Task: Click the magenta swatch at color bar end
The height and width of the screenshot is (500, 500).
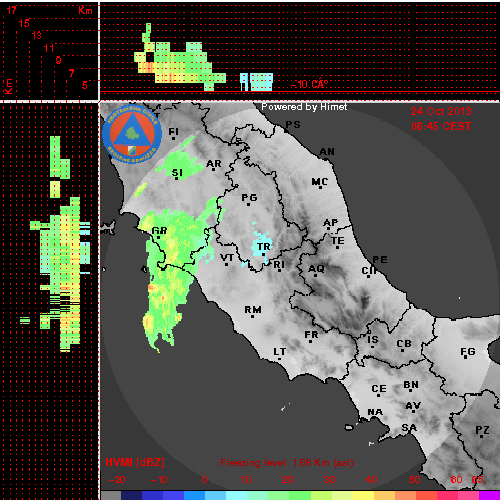Action: pos(489,495)
